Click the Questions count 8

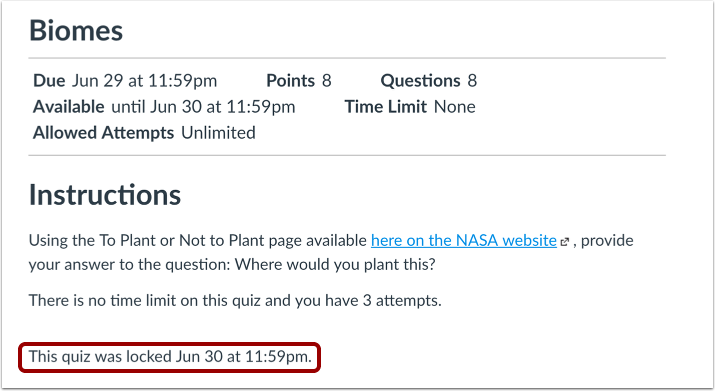click(x=472, y=81)
